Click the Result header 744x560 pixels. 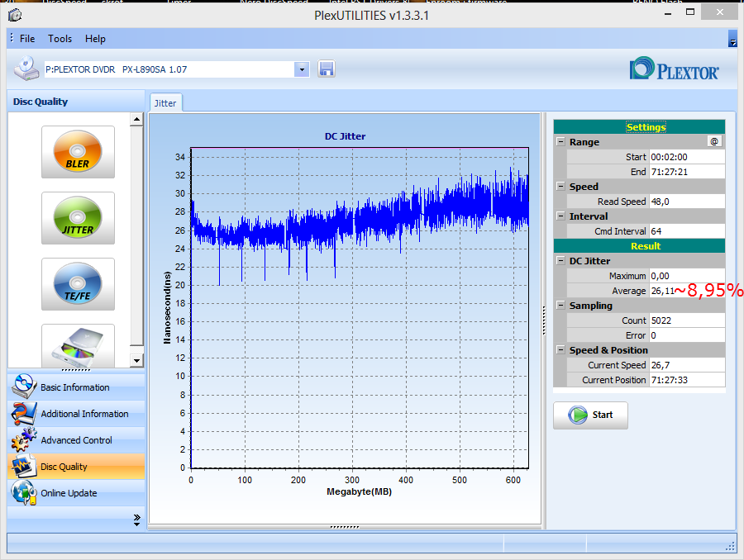[x=639, y=245]
